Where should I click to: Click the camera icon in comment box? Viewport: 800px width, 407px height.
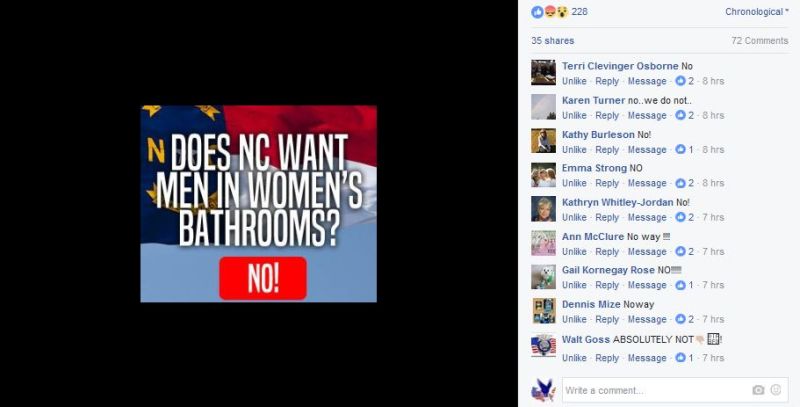click(758, 390)
